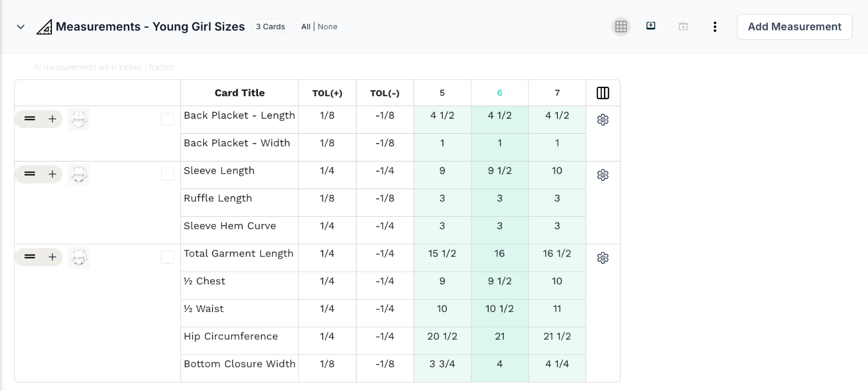Click the greyed-out tray icon before the three dots

pyautogui.click(x=683, y=27)
